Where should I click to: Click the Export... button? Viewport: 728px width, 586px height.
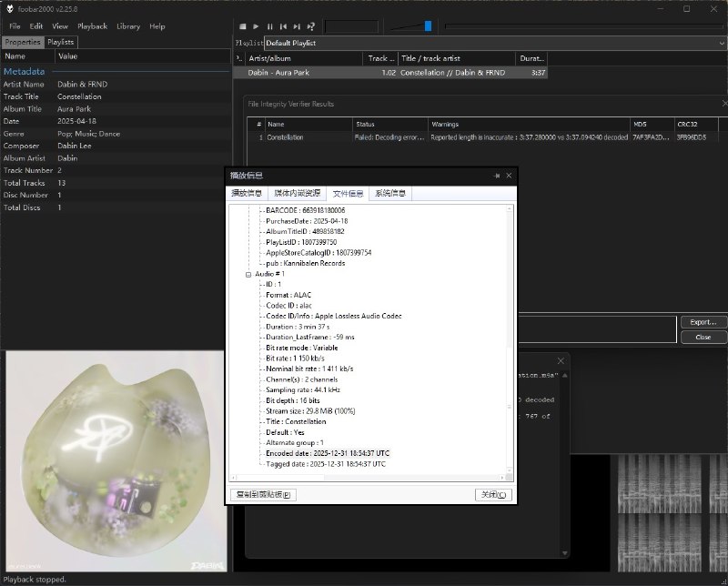tap(703, 322)
